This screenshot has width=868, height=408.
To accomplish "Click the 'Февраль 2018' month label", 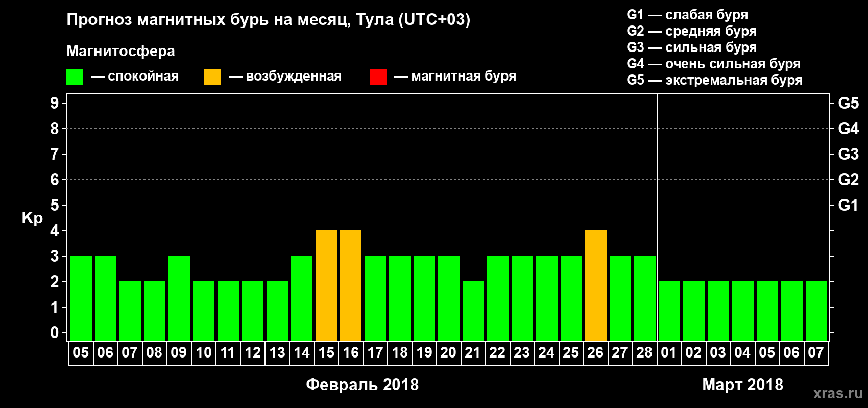I will (x=363, y=385).
